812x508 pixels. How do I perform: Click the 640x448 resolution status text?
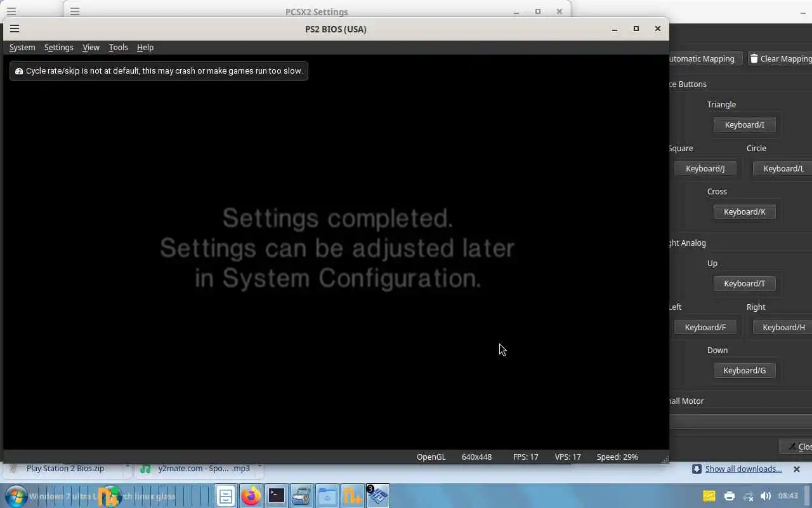476,457
